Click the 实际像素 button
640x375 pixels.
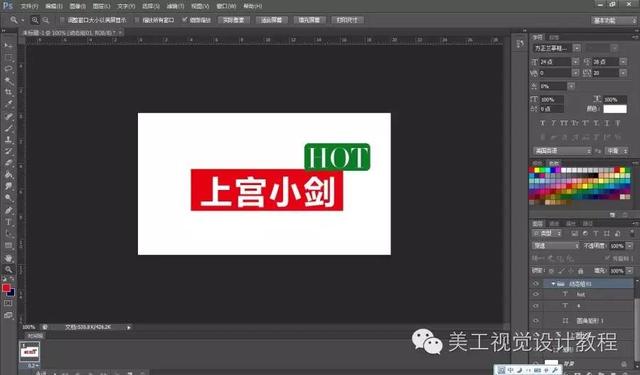tap(233, 20)
